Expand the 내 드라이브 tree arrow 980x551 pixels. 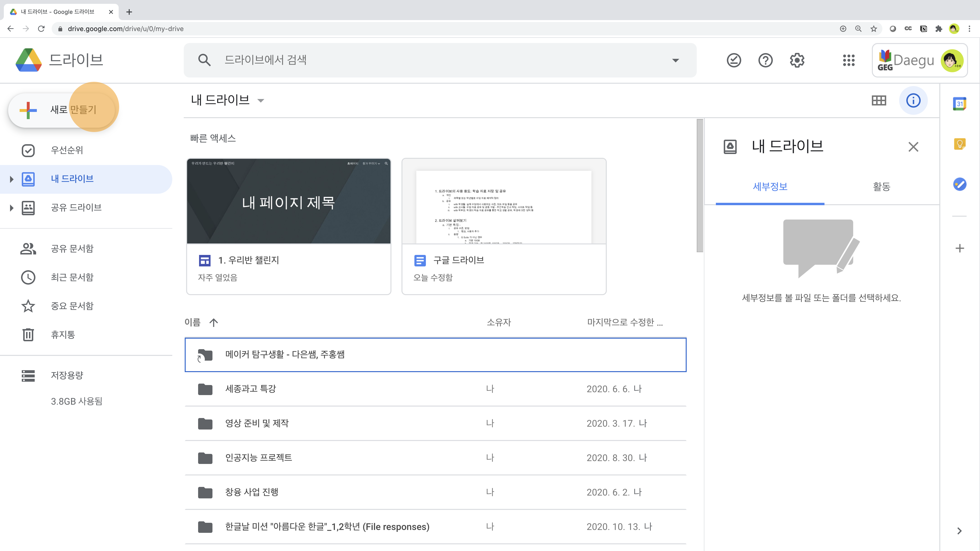(x=11, y=179)
